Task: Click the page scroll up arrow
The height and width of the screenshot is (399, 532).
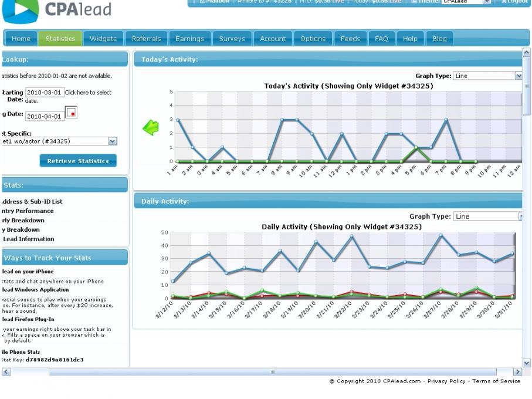Action: (526, 53)
